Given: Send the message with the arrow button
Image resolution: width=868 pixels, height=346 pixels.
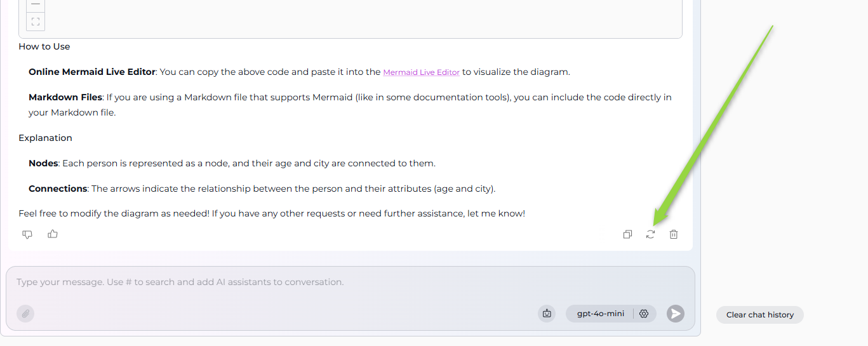Looking at the screenshot, I should click(x=676, y=314).
